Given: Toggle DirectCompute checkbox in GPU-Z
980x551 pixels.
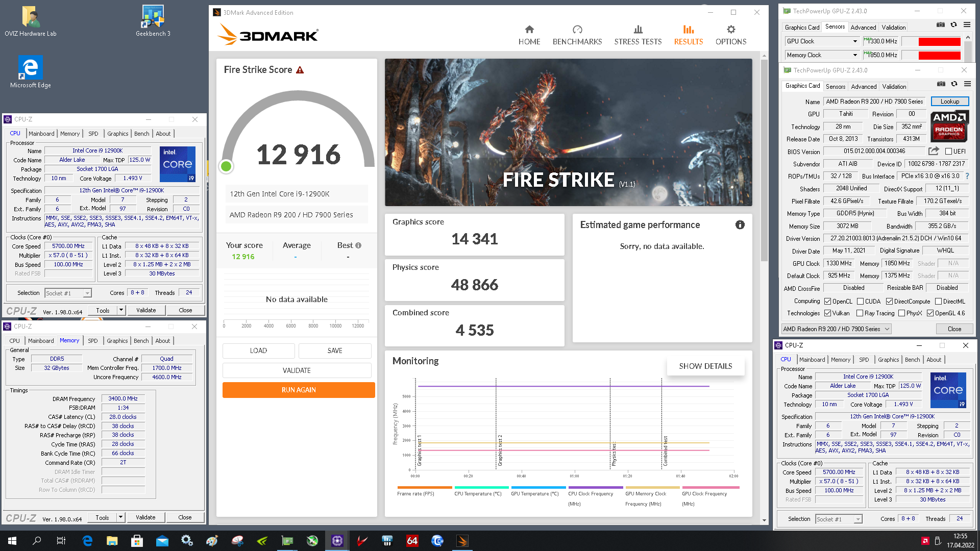Looking at the screenshot, I should click(x=889, y=302).
